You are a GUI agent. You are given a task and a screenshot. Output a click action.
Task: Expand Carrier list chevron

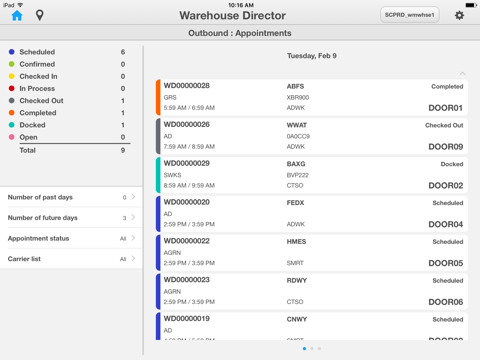coord(133,259)
